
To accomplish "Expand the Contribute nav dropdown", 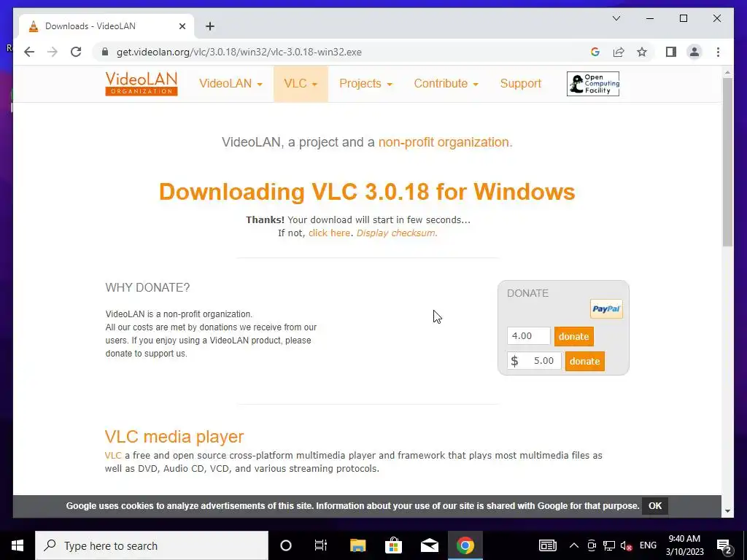I will [446, 84].
